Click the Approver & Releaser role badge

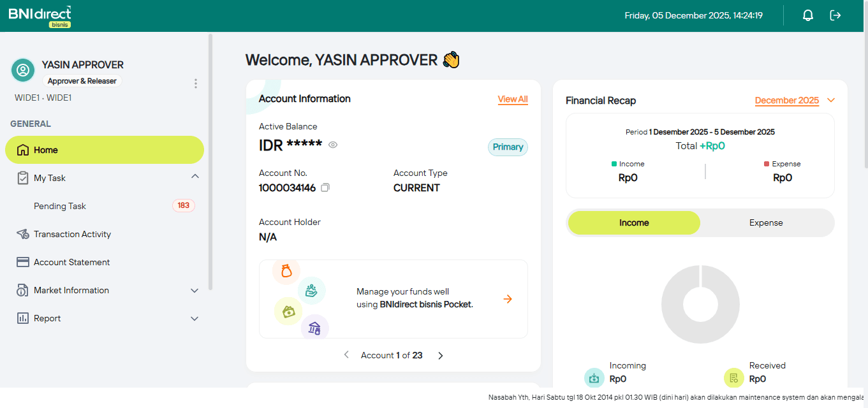82,81
